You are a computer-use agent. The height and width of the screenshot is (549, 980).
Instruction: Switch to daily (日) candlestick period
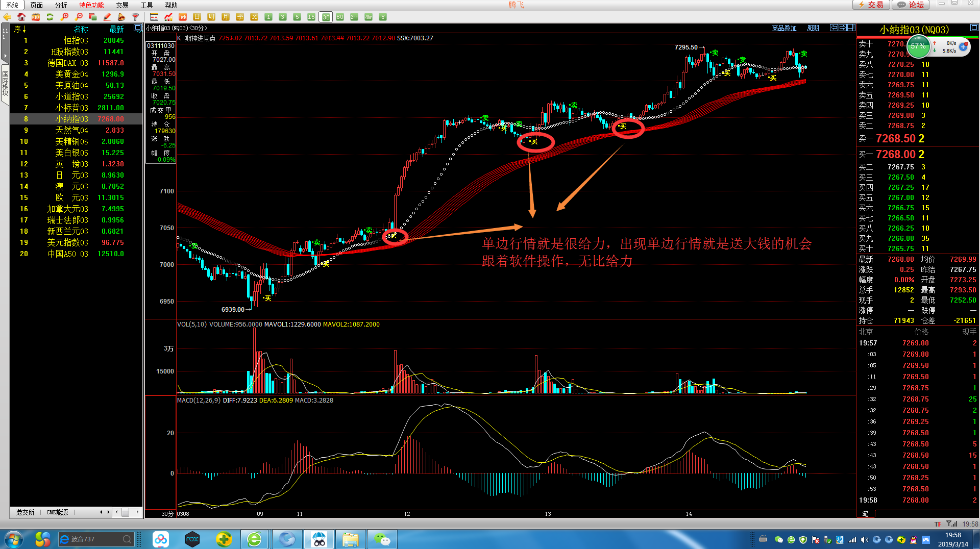[197, 17]
